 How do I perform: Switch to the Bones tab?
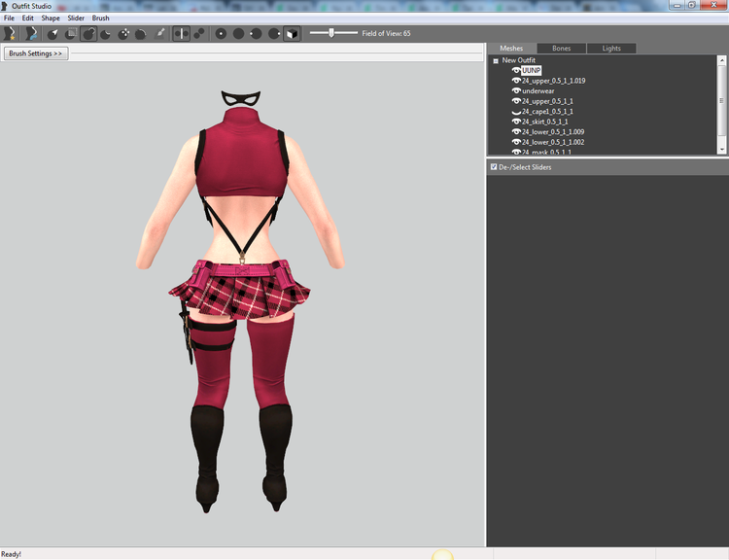[561, 49]
